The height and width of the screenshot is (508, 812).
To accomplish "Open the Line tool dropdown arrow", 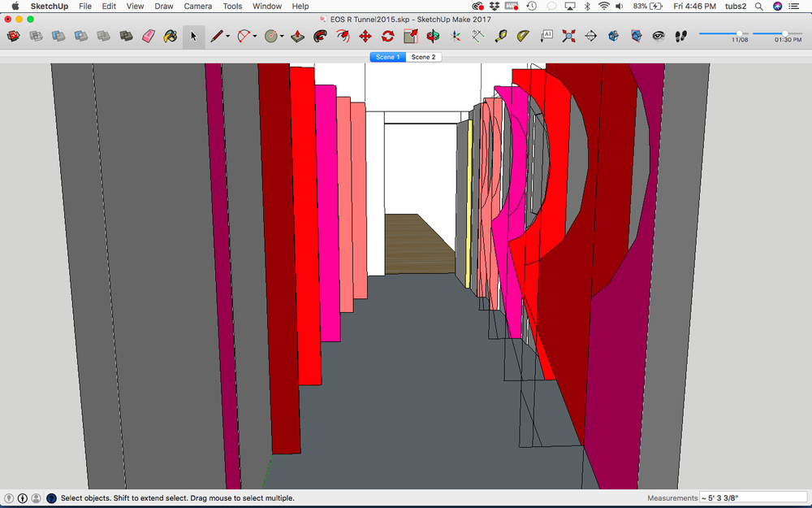I will [227, 37].
